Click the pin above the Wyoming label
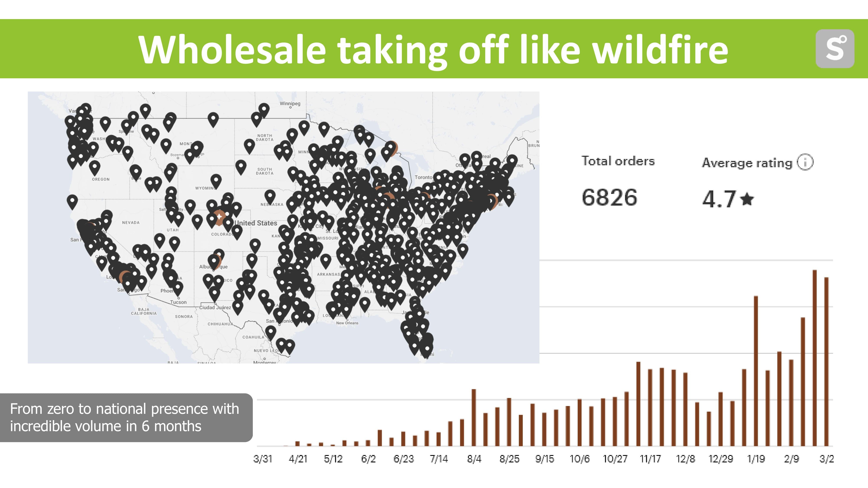Image resolution: width=868 pixels, height=488 pixels. point(216,180)
